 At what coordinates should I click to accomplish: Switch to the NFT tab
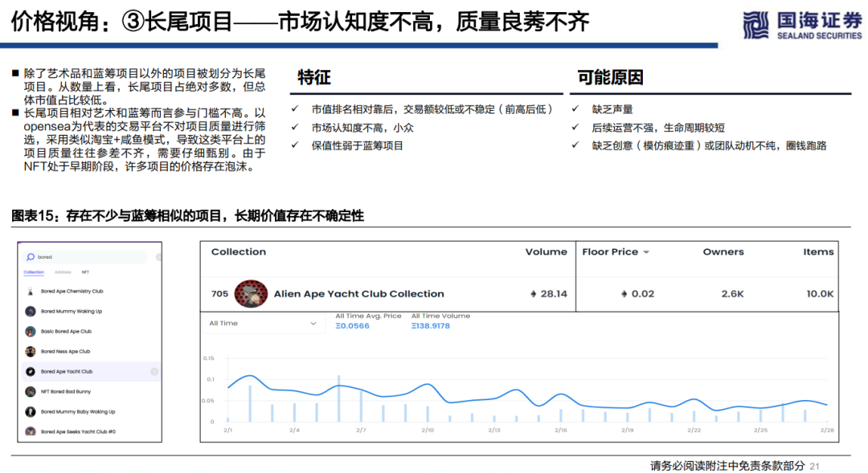(x=85, y=272)
